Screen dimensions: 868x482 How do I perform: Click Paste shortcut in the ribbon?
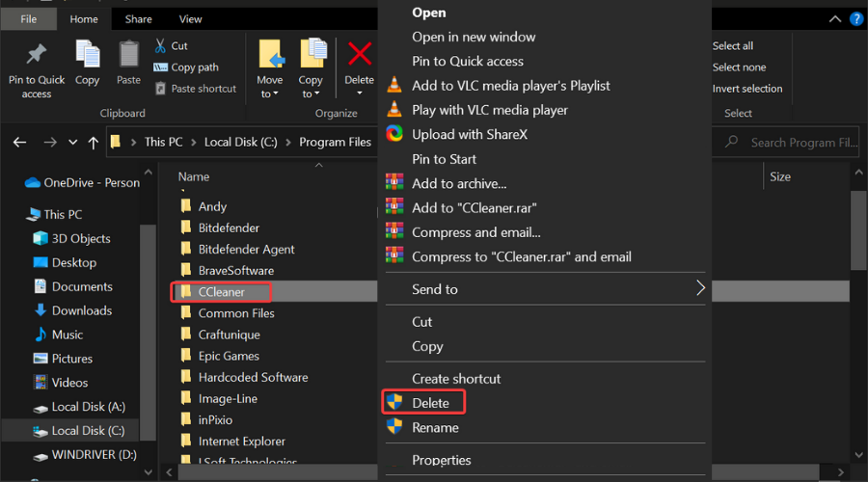point(196,89)
